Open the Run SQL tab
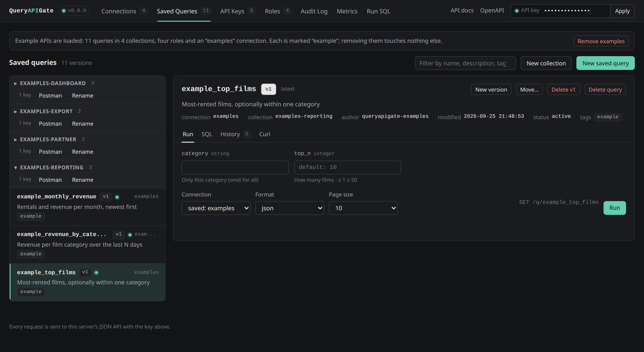 pos(379,11)
